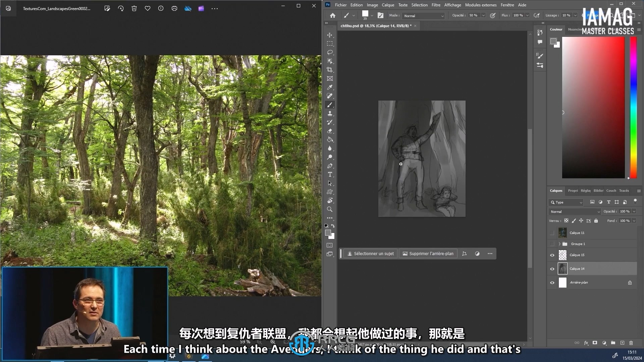Image resolution: width=644 pixels, height=362 pixels.
Task: Select the Move tool
Action: tap(330, 35)
